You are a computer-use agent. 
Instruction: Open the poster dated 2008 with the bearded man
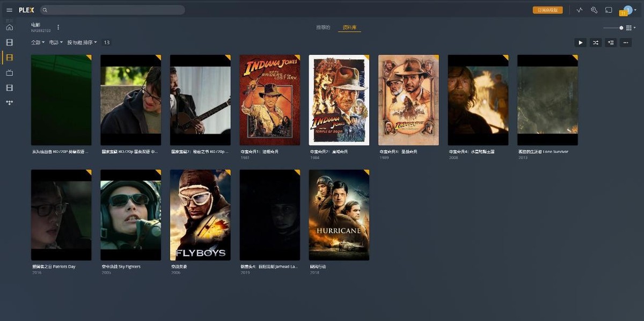(478, 100)
